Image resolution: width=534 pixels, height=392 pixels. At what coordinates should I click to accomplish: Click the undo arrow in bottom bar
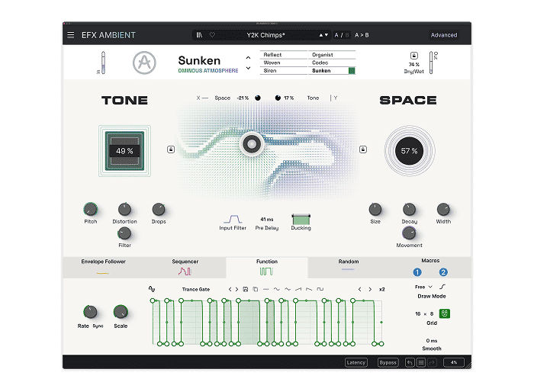tap(410, 363)
